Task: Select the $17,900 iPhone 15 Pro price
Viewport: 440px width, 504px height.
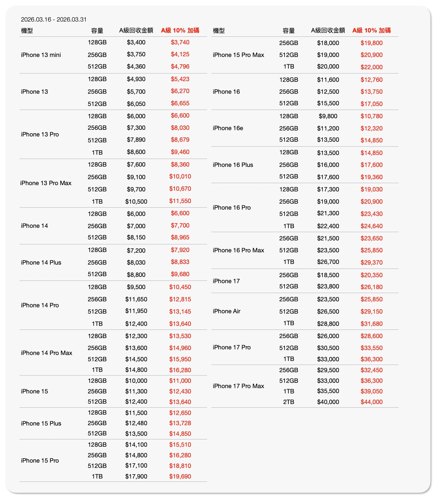Action: pyautogui.click(x=136, y=477)
